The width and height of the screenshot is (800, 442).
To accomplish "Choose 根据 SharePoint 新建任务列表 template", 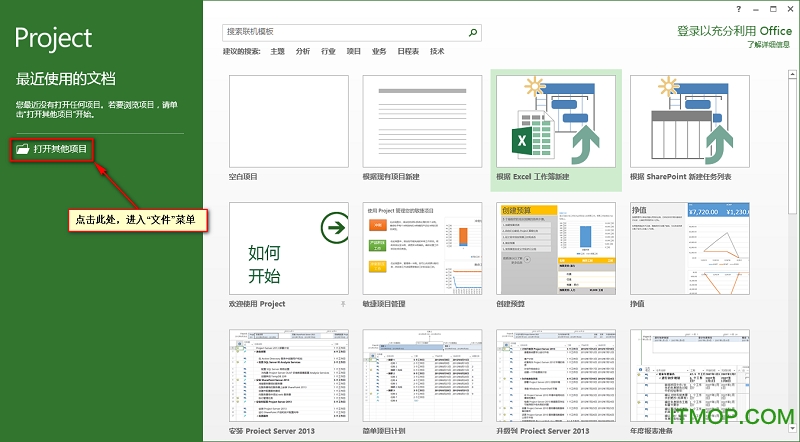I will pyautogui.click(x=690, y=121).
